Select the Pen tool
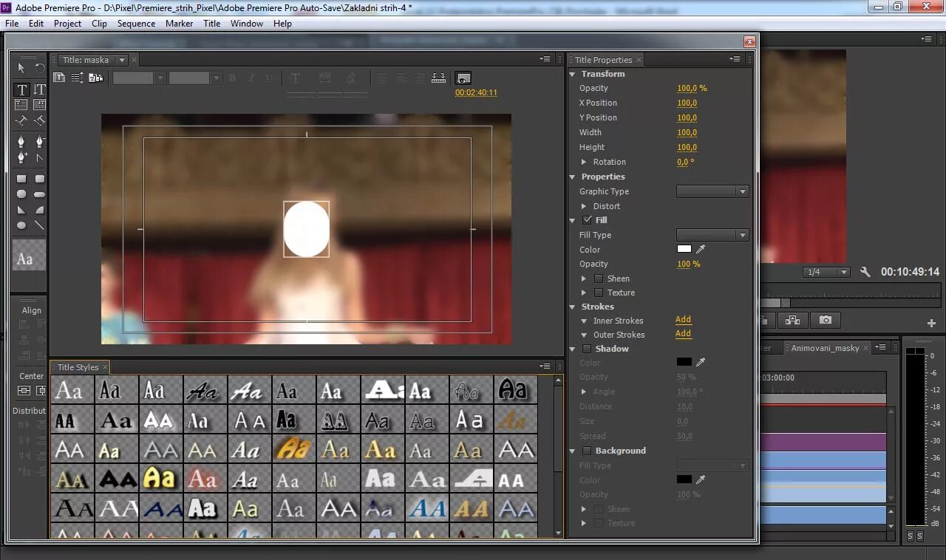The image size is (946, 560). coord(21,141)
